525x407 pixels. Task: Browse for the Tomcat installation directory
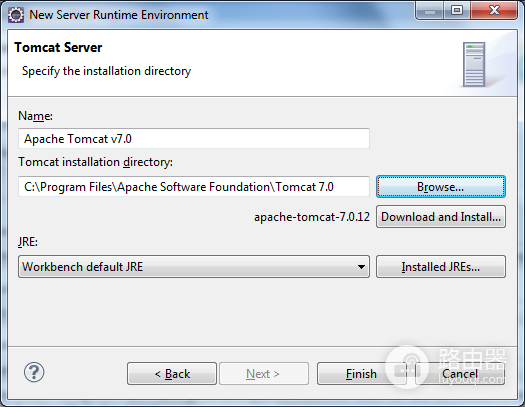(441, 187)
